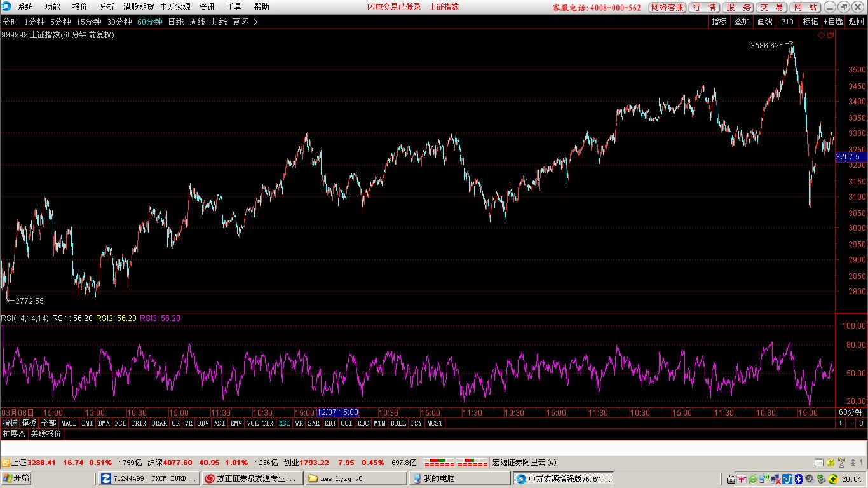Switch to the 15分钟 period
The image size is (868, 488).
pyautogui.click(x=89, y=22)
